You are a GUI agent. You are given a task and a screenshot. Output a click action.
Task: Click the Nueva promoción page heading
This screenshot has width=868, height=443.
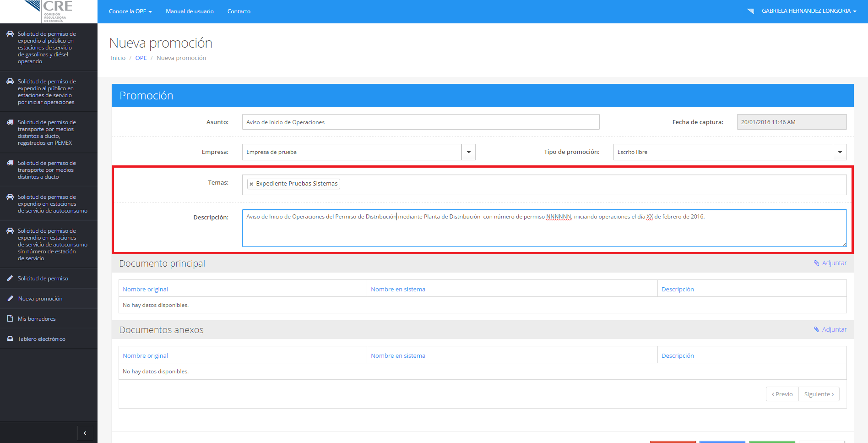161,43
